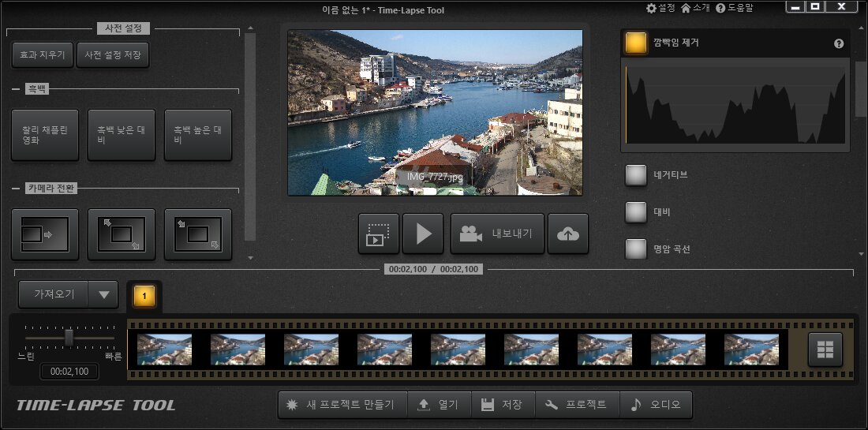Disable the 깜빡임 제거 effect toggle
The height and width of the screenshot is (430, 868).
pos(636,43)
